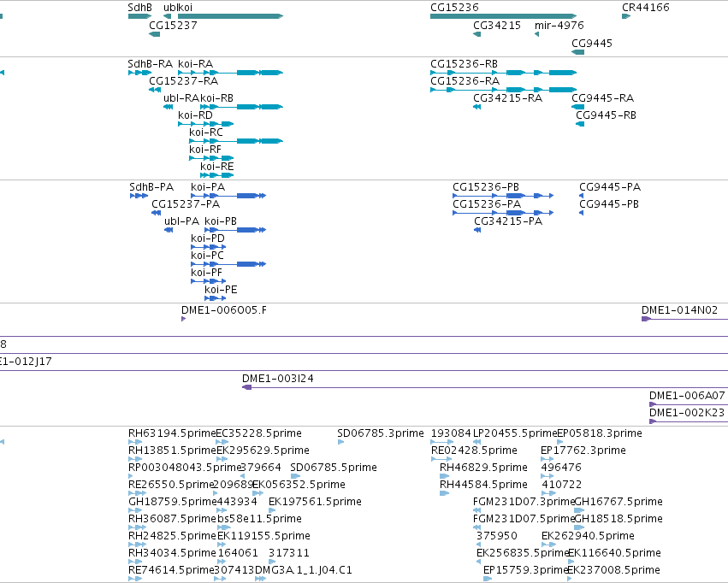Select the EK056352.5prime EST label
The width and height of the screenshot is (728, 583).
[x=299, y=486]
